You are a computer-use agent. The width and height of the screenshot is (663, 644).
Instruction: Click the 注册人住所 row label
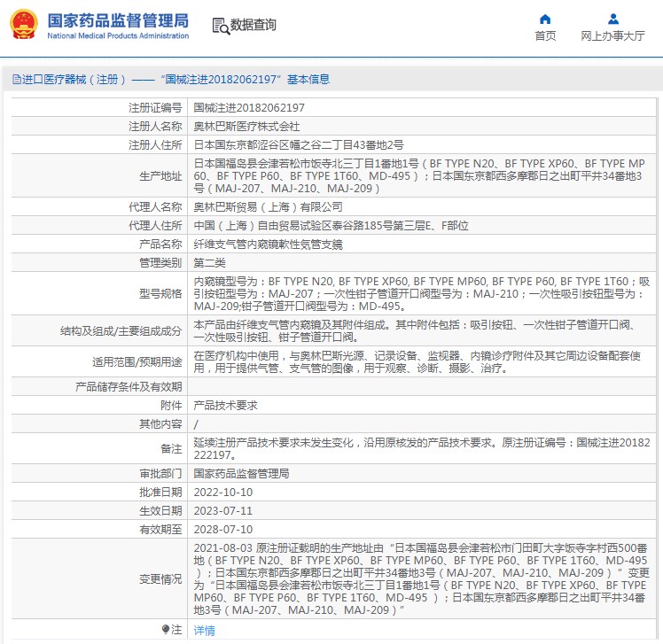(x=155, y=145)
